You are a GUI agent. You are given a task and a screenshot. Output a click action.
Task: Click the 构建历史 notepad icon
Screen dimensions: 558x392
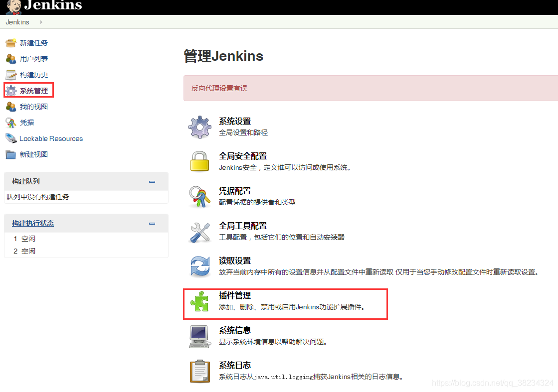tap(10, 75)
